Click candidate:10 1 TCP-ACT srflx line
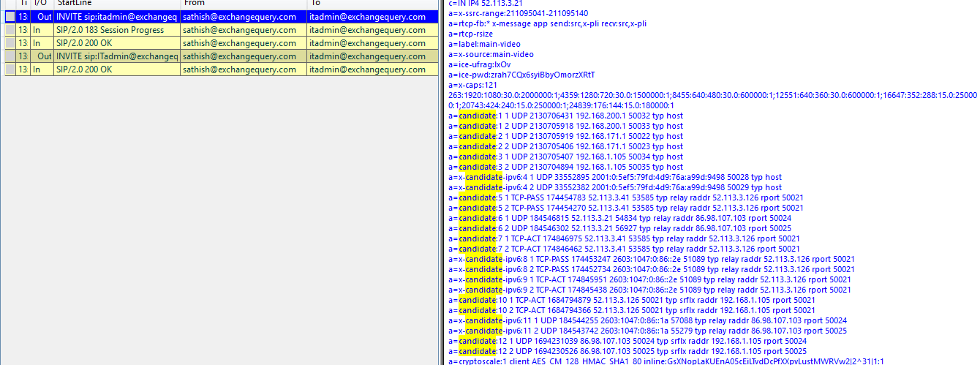980x365 pixels. coord(632,300)
